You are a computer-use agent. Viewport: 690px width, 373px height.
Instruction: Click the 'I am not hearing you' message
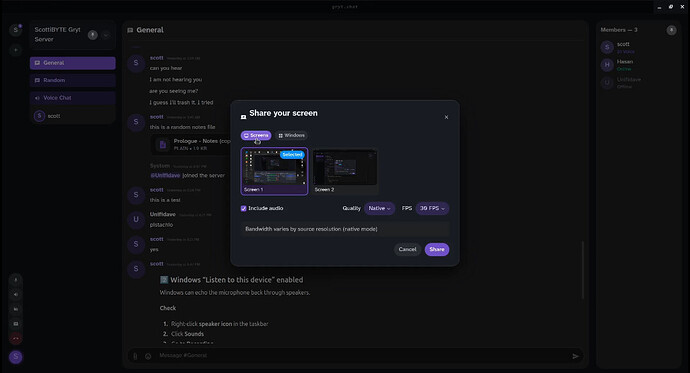[176, 80]
